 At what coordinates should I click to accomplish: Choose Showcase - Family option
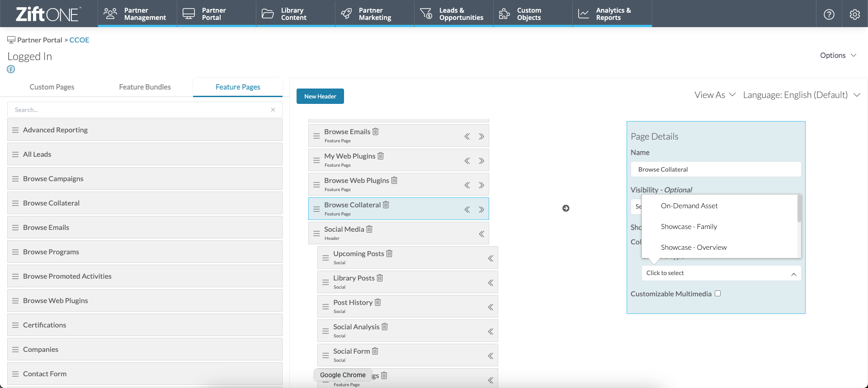click(689, 226)
